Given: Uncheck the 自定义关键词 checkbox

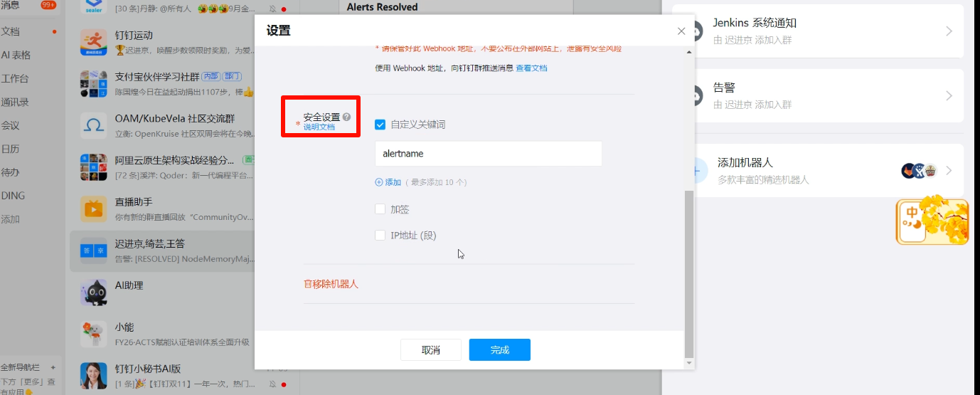Looking at the screenshot, I should pyautogui.click(x=380, y=125).
